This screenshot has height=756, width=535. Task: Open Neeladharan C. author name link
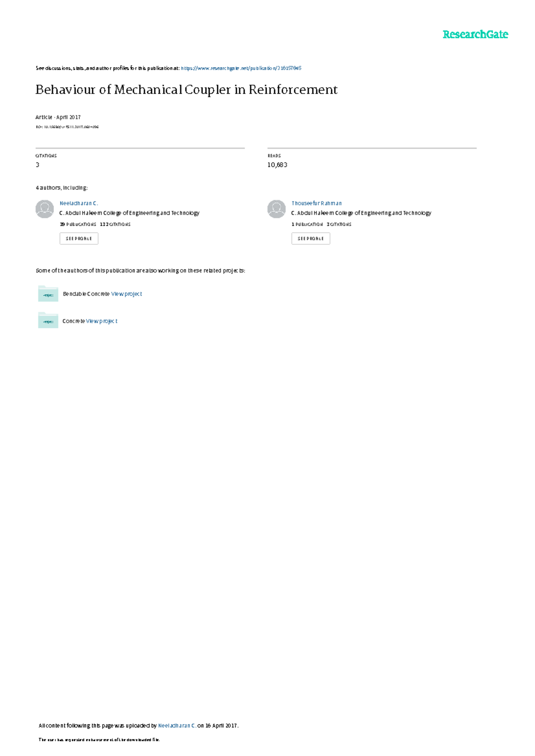pos(79,203)
